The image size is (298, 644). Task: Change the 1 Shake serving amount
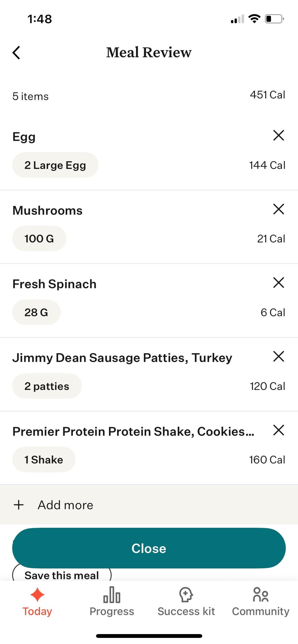click(x=44, y=460)
